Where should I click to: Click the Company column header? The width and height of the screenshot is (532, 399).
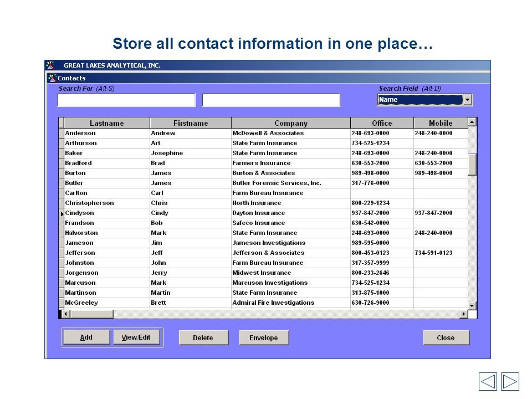coord(291,123)
